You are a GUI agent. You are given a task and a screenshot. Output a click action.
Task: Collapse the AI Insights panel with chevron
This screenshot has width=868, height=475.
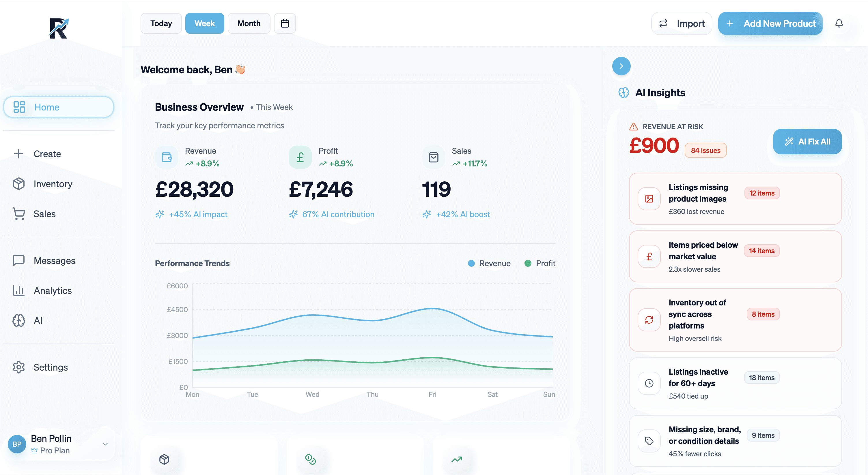[x=621, y=66]
